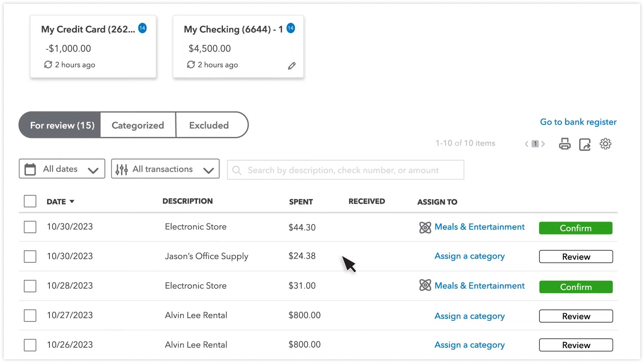Click the print transactions icon
The height and width of the screenshot is (363, 644).
point(565,144)
